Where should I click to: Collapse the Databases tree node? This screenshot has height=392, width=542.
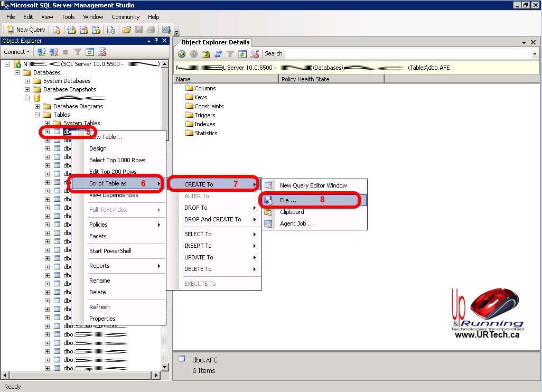pyautogui.click(x=17, y=72)
